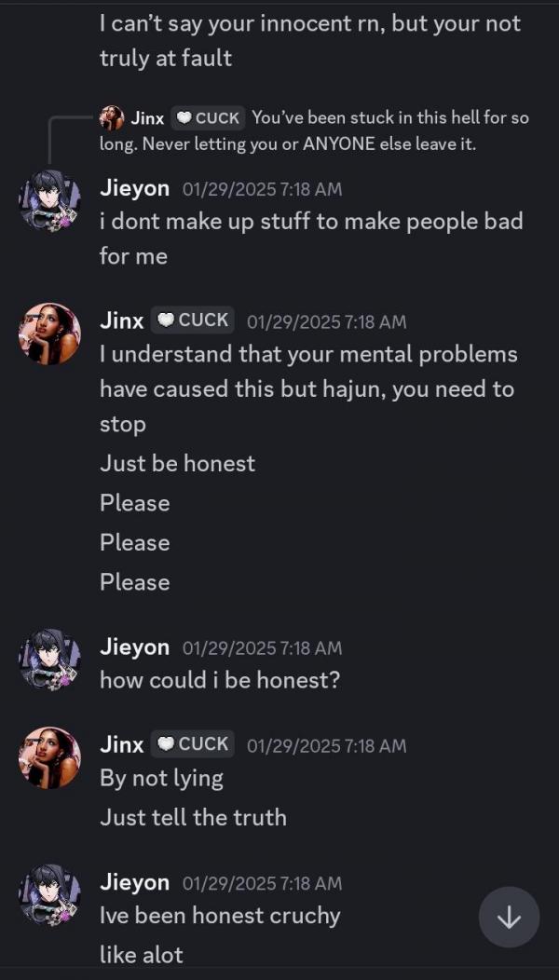Viewport: 559px width, 980px height.
Task: Open Jieyon's avatar beside 'i dont make up stuff'
Action: coord(49,201)
